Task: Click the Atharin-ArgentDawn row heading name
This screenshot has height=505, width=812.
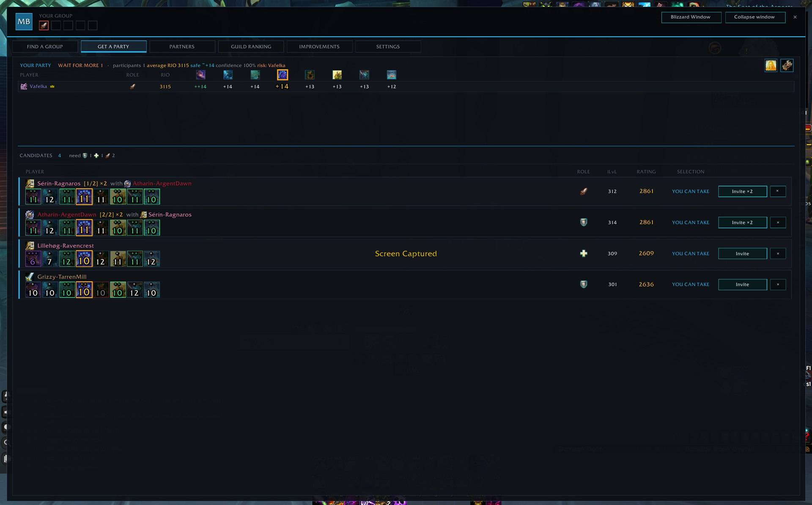Action: click(x=67, y=214)
